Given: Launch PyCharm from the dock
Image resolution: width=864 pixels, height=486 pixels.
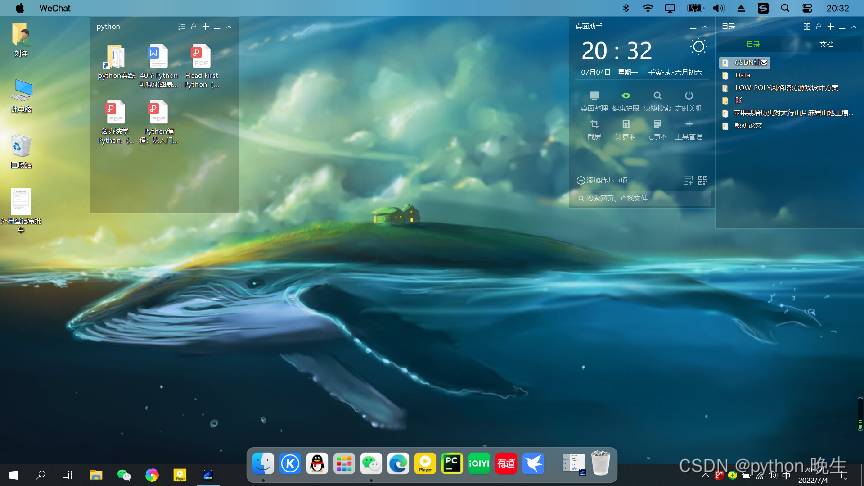Looking at the screenshot, I should click(452, 463).
